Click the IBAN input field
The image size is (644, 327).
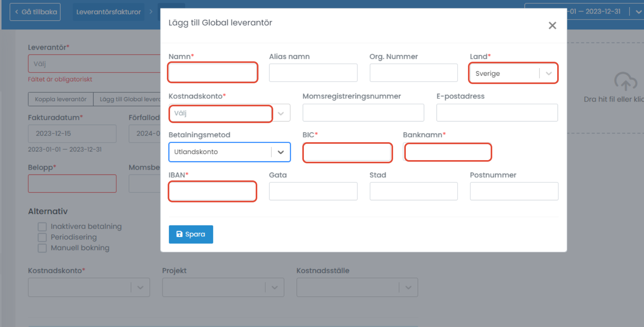pos(213,192)
